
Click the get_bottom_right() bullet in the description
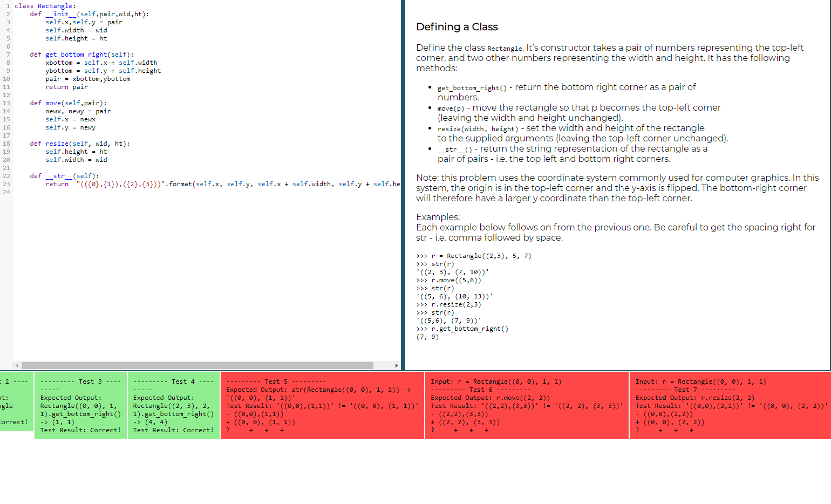pos(567,92)
